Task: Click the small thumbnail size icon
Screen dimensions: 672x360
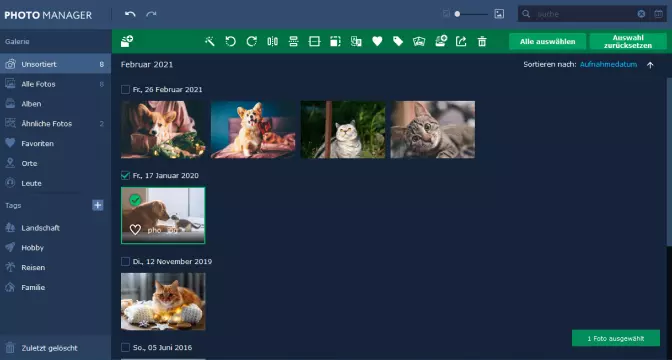Action: (x=446, y=14)
